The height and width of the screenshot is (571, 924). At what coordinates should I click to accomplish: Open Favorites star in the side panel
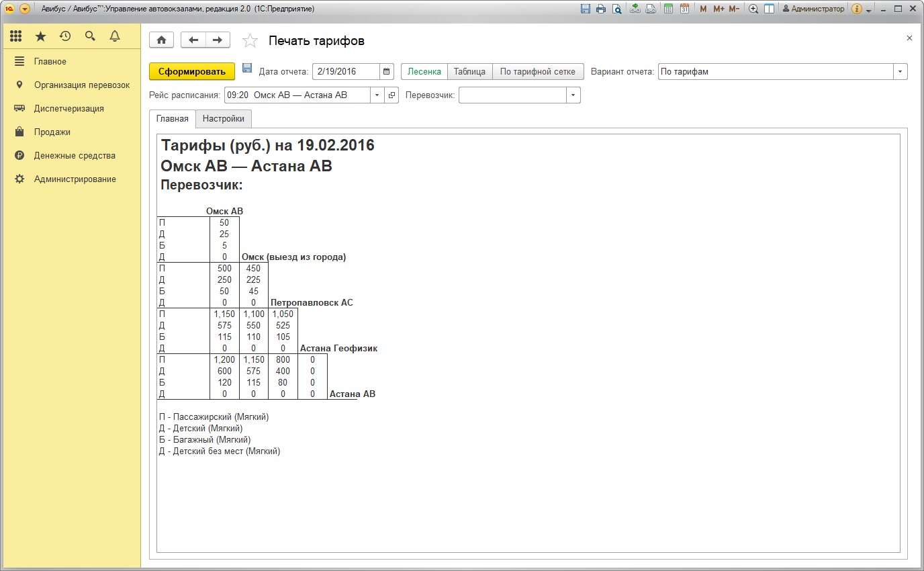coord(40,36)
